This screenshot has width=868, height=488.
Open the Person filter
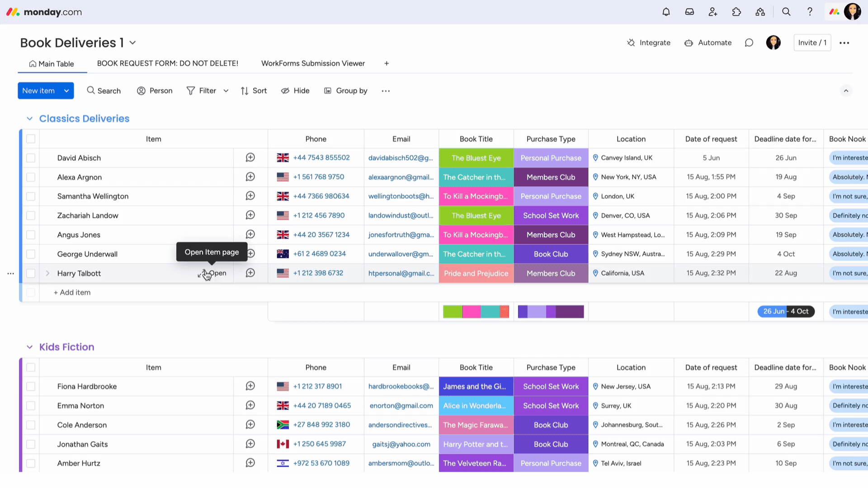[x=155, y=91]
